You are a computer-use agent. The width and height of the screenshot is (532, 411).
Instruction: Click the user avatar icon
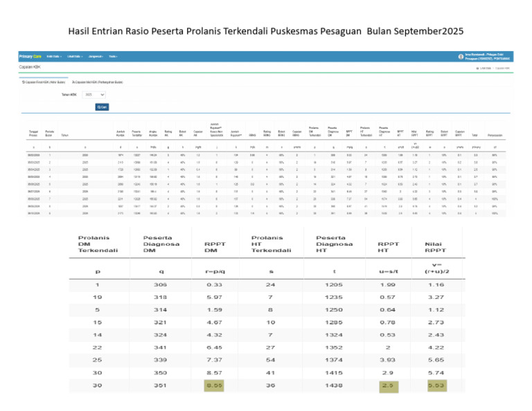461,57
